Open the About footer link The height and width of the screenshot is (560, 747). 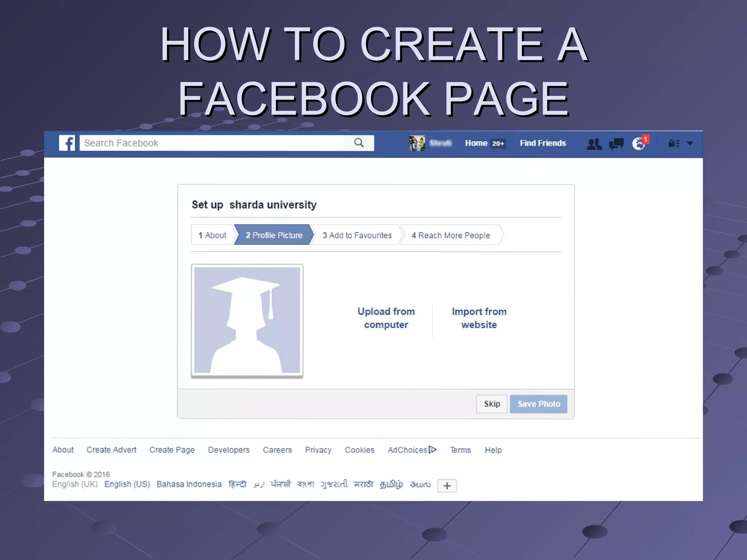pos(63,450)
